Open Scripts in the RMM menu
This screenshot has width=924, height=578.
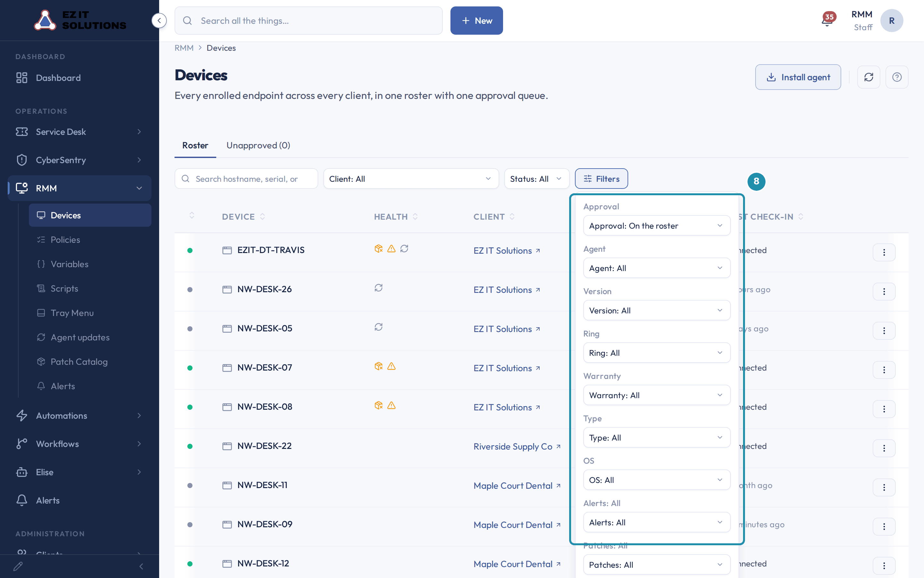coord(90,289)
